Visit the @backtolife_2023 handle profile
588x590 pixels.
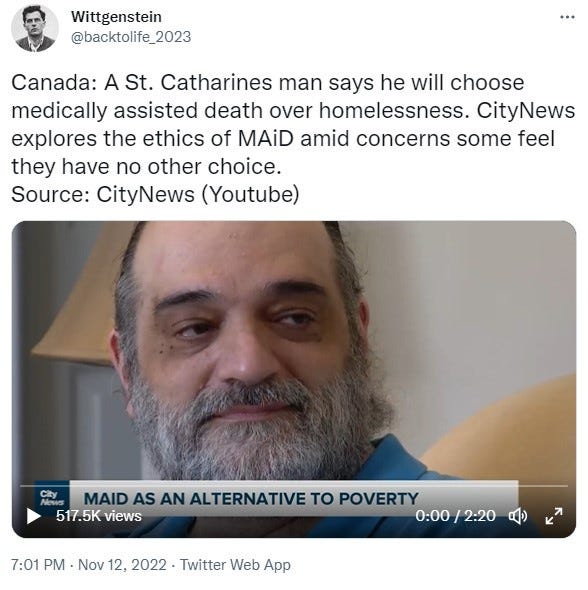coord(131,37)
